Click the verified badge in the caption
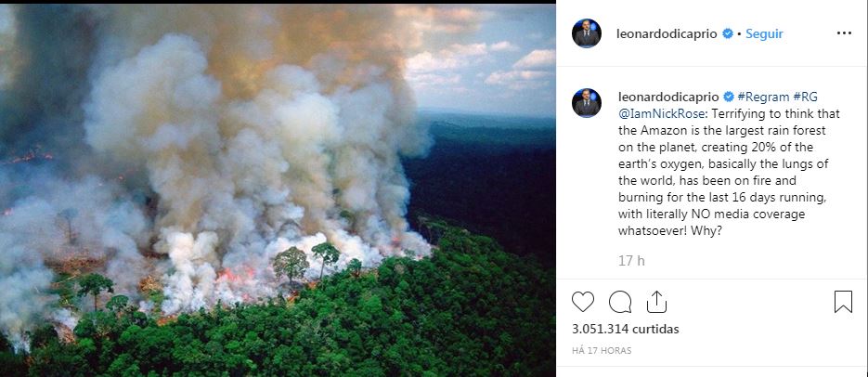 coord(729,97)
